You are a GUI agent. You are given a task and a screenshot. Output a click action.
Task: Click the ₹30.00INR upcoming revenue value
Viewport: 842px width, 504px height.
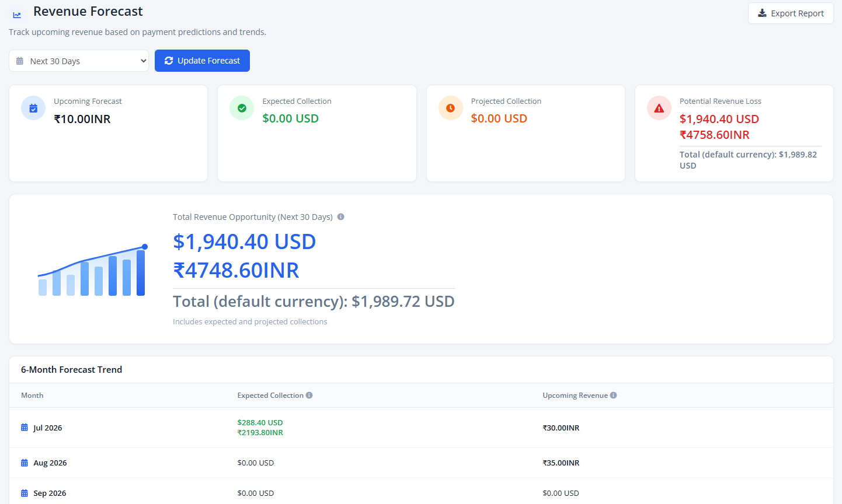[561, 428]
